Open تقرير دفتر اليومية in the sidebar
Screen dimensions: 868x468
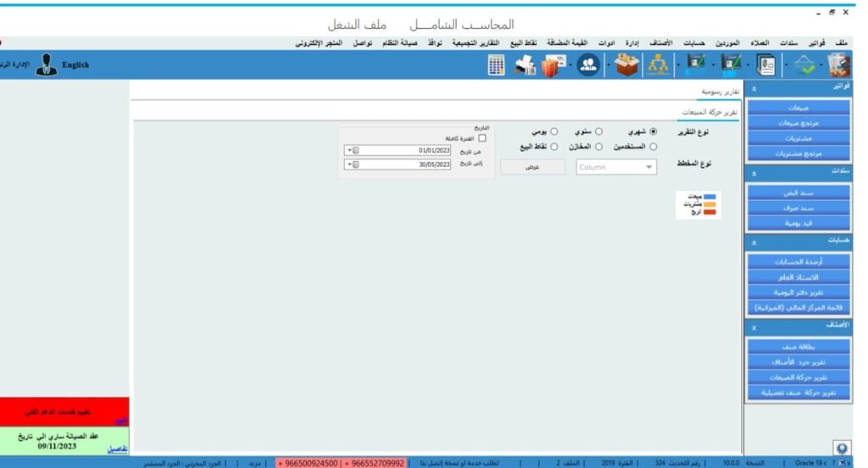click(798, 292)
